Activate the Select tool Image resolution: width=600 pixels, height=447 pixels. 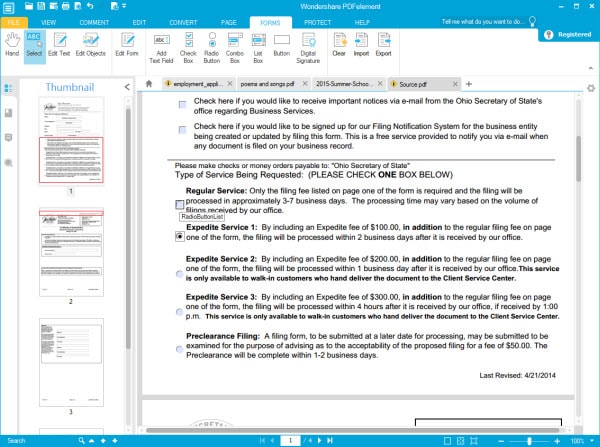tap(34, 45)
